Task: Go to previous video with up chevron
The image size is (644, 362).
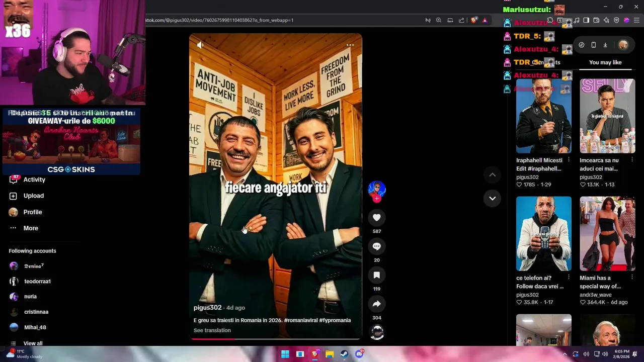Action: [493, 174]
